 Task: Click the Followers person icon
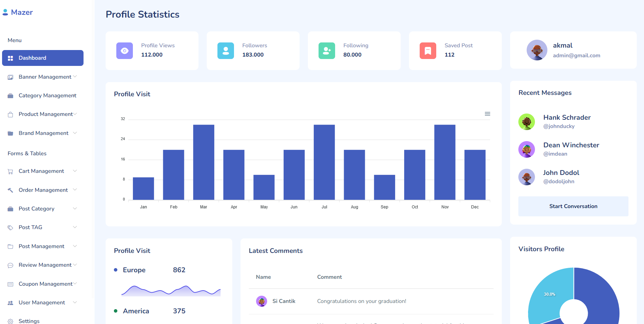[x=226, y=51]
